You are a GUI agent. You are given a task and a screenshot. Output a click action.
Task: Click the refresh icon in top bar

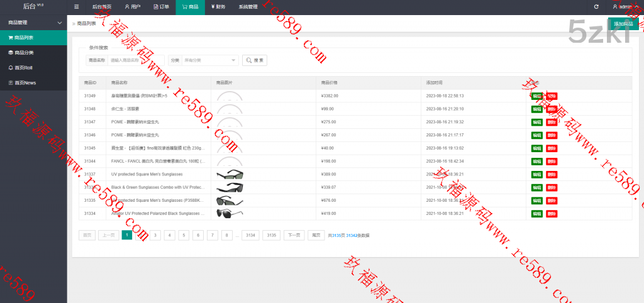tap(596, 7)
